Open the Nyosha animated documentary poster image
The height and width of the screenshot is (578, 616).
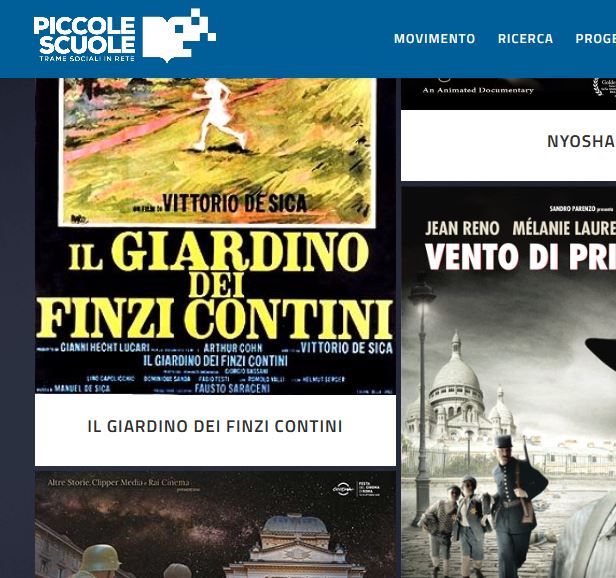[x=508, y=94]
